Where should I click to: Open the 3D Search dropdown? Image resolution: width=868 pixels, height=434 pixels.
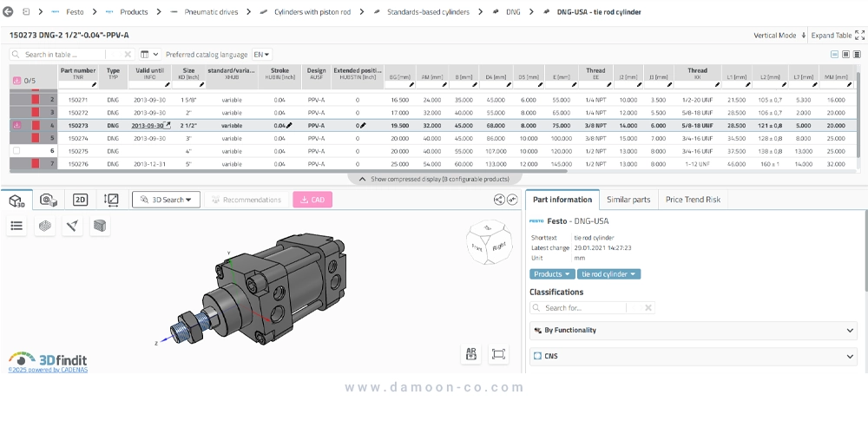166,200
